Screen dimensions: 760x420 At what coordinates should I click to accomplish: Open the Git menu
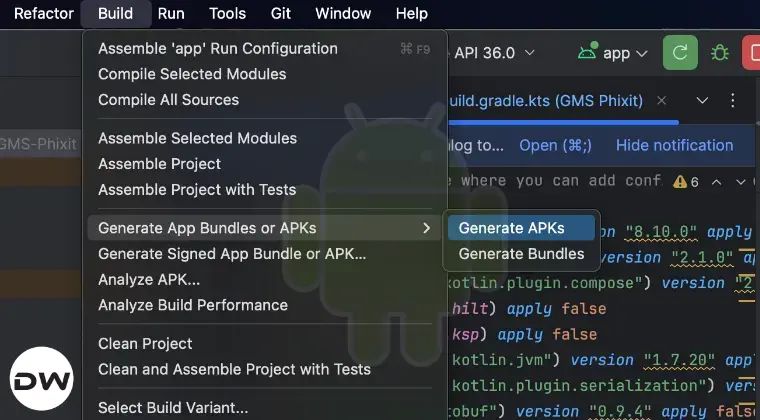(281, 14)
